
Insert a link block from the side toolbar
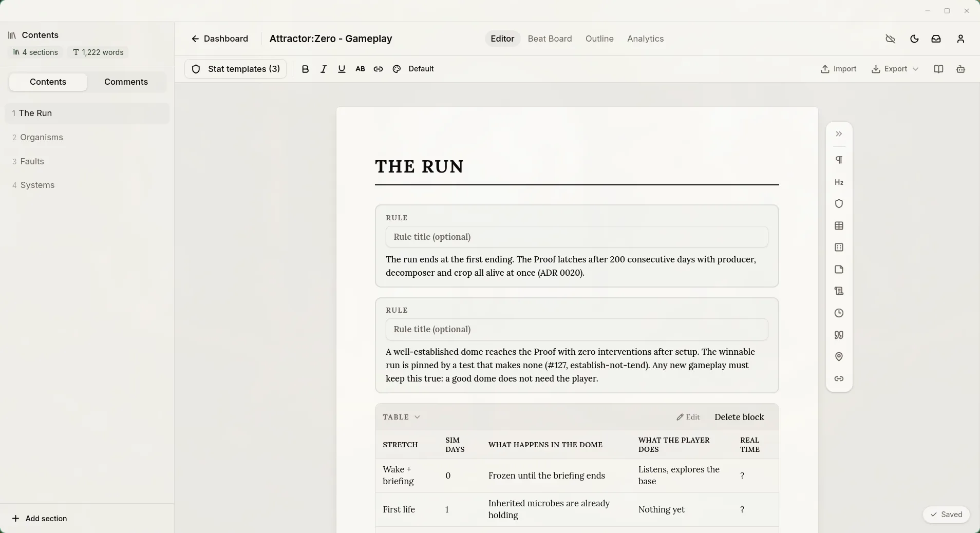click(839, 379)
